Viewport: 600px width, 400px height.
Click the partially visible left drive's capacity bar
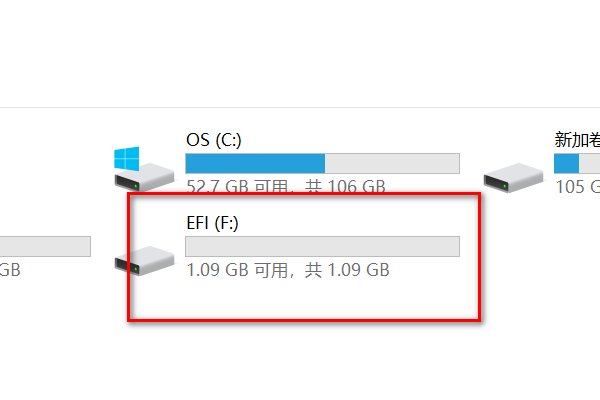click(45, 246)
